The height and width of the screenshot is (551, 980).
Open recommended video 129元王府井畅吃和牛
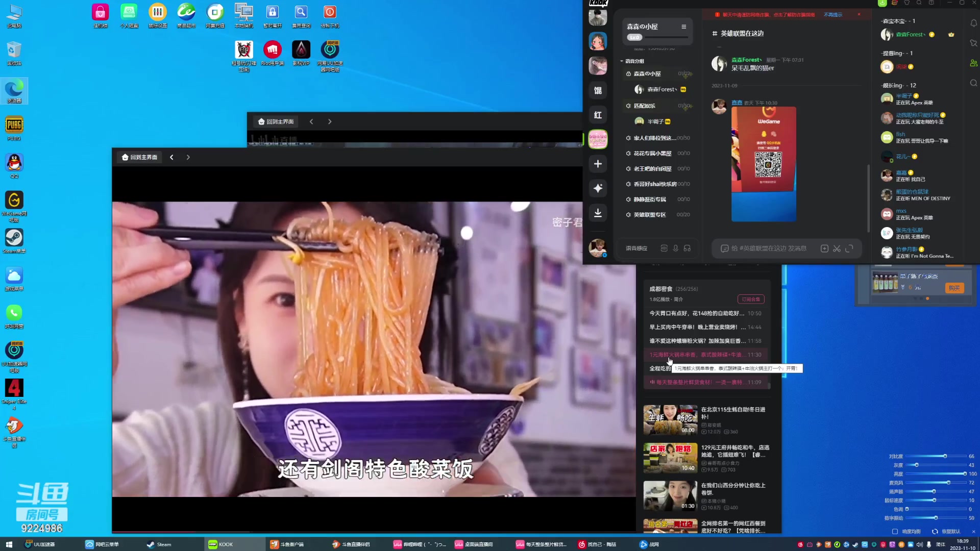pos(706,458)
